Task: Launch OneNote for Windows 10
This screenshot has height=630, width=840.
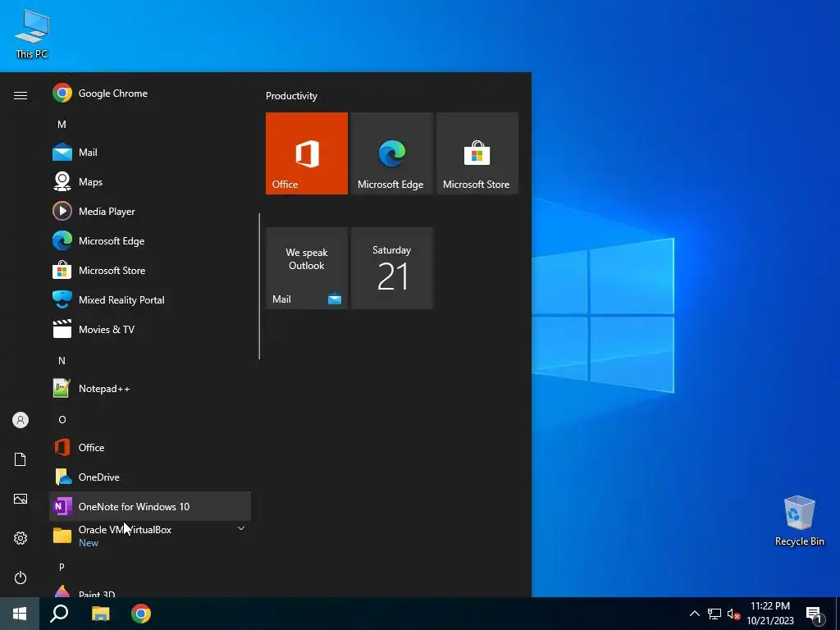Action: (x=150, y=506)
